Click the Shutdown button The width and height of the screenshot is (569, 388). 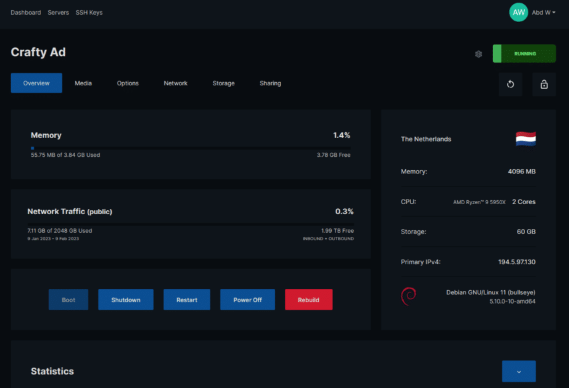point(126,300)
